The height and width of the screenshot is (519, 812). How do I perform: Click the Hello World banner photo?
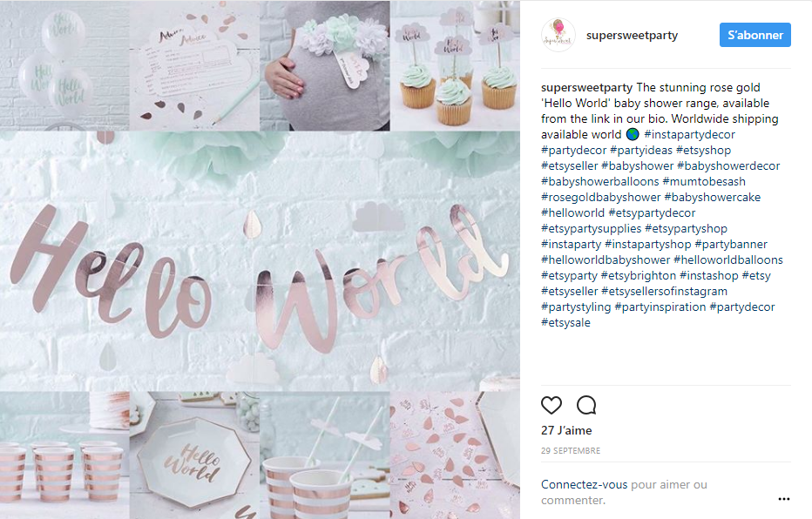260,260
